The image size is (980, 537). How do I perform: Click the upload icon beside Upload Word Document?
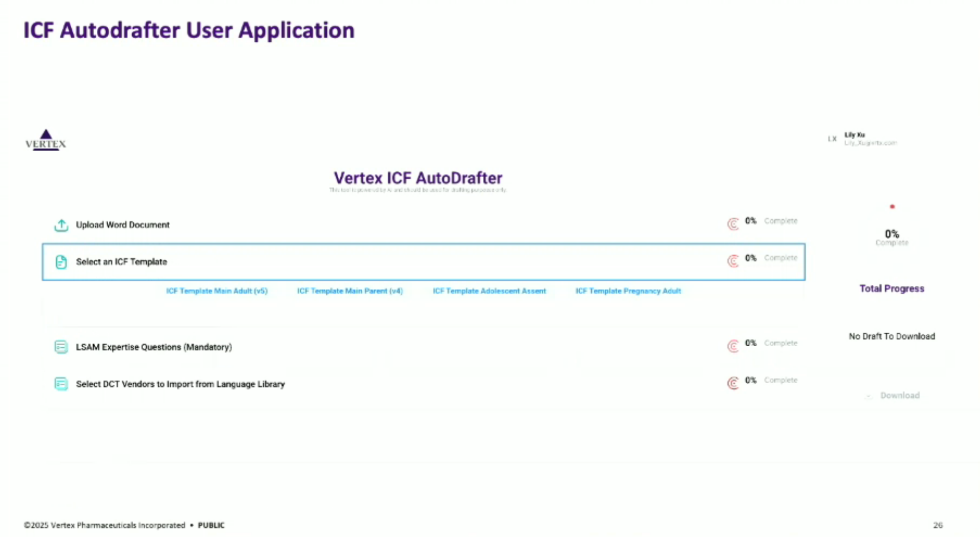tap(61, 225)
